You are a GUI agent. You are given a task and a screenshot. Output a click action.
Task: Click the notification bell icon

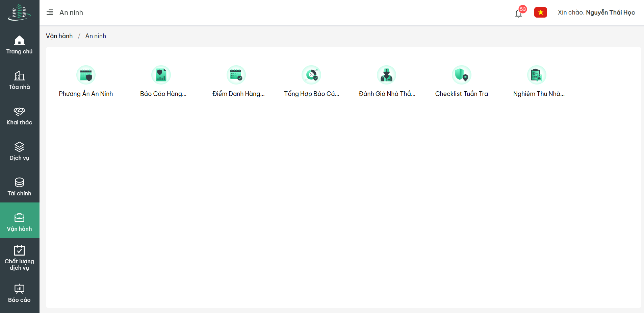coord(518,14)
